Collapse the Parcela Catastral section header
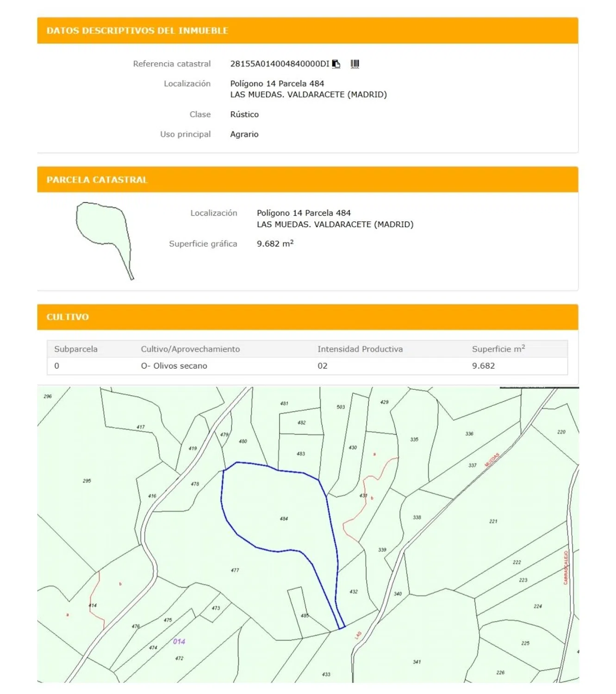616x694 pixels. (x=307, y=180)
